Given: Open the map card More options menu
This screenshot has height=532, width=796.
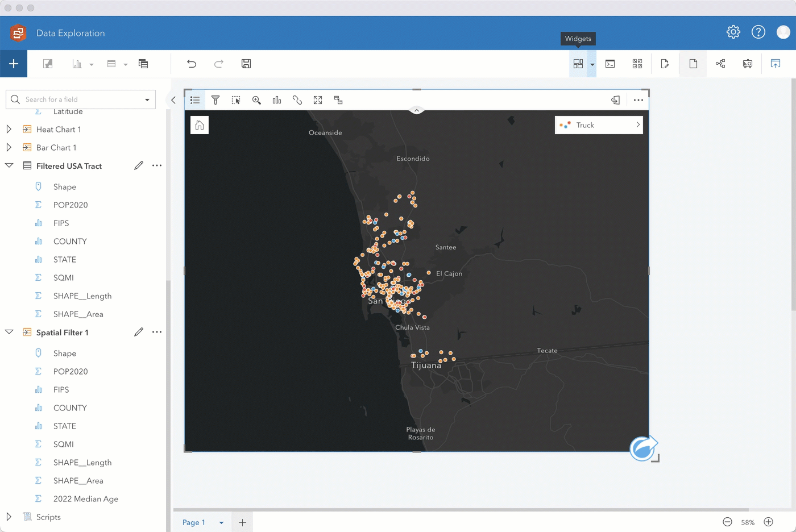Looking at the screenshot, I should pos(639,100).
